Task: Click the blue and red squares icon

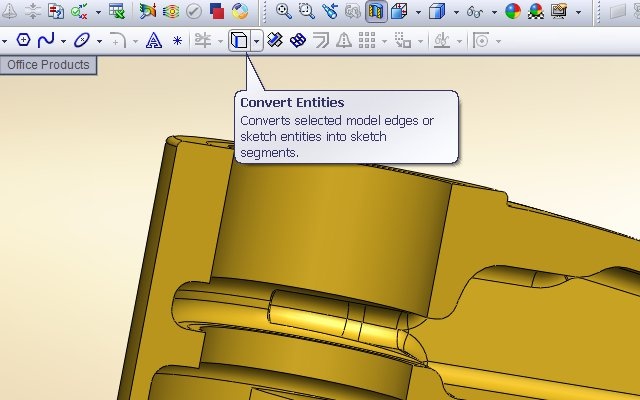Action: 217,11
